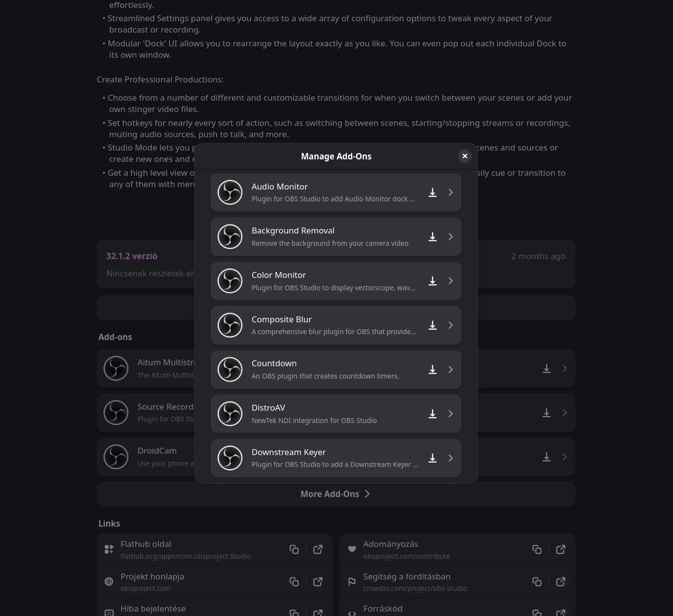Image resolution: width=673 pixels, height=616 pixels.
Task: Install the Audio Monitor add-on
Action: coord(432,192)
